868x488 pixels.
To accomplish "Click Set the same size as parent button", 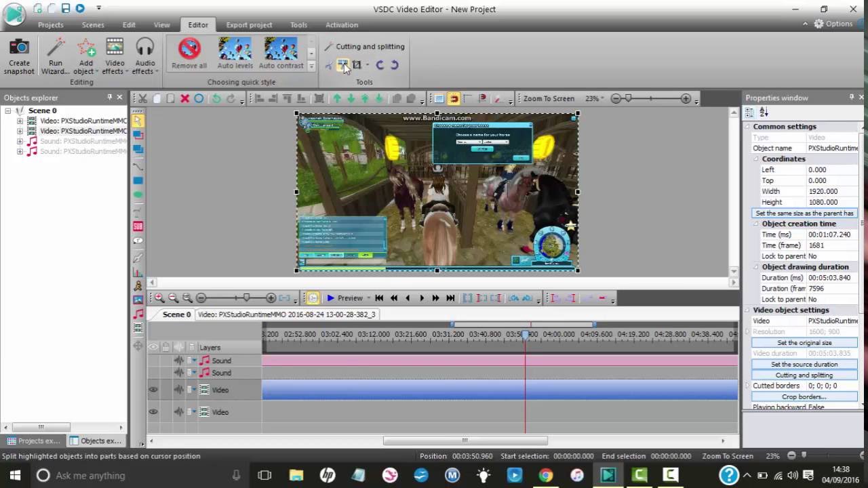I will pyautogui.click(x=804, y=213).
